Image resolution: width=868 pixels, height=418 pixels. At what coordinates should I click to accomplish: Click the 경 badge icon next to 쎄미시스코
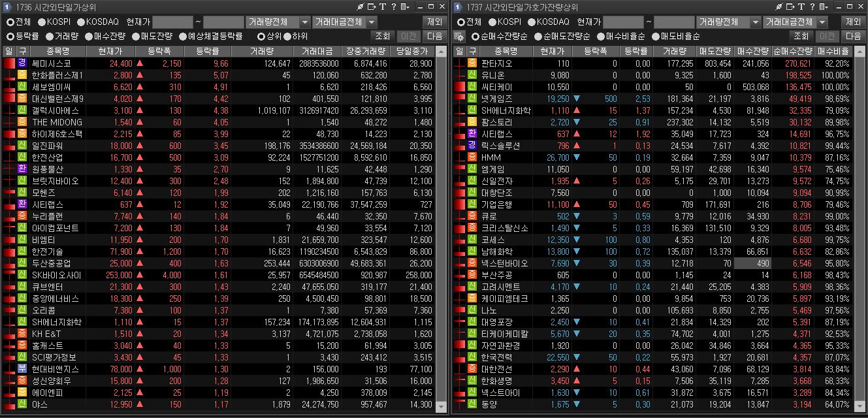coord(22,63)
